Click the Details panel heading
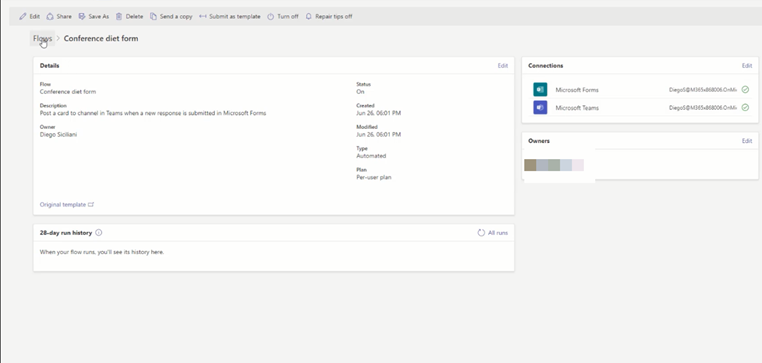 pos(50,66)
